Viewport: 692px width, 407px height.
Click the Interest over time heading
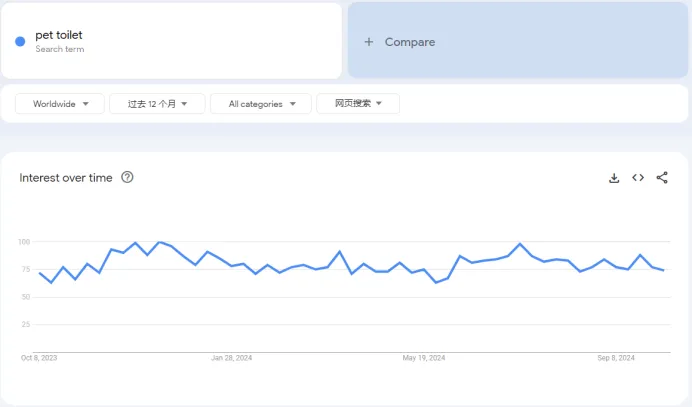tap(66, 178)
